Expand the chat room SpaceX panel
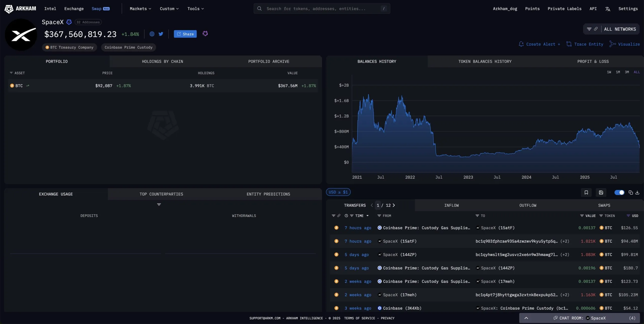644x324 pixels. [x=526, y=318]
